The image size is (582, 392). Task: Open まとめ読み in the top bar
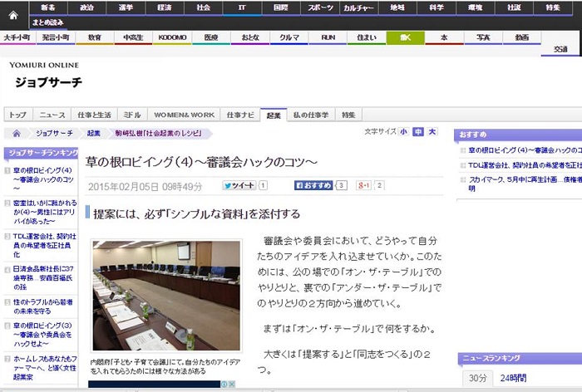point(48,22)
